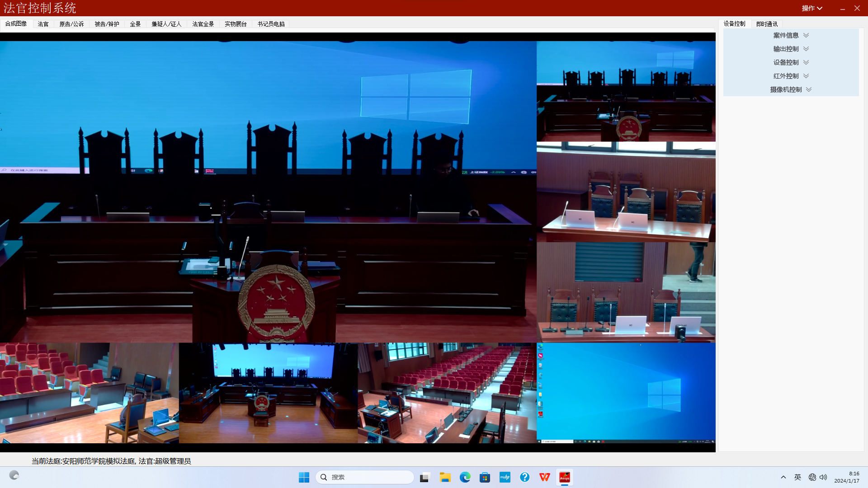Expand 摄像机控制 chevron

808,89
